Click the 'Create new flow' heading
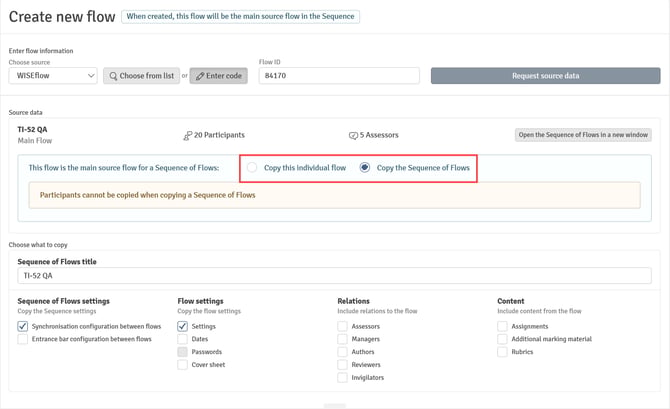The image size is (670, 409). tap(62, 17)
